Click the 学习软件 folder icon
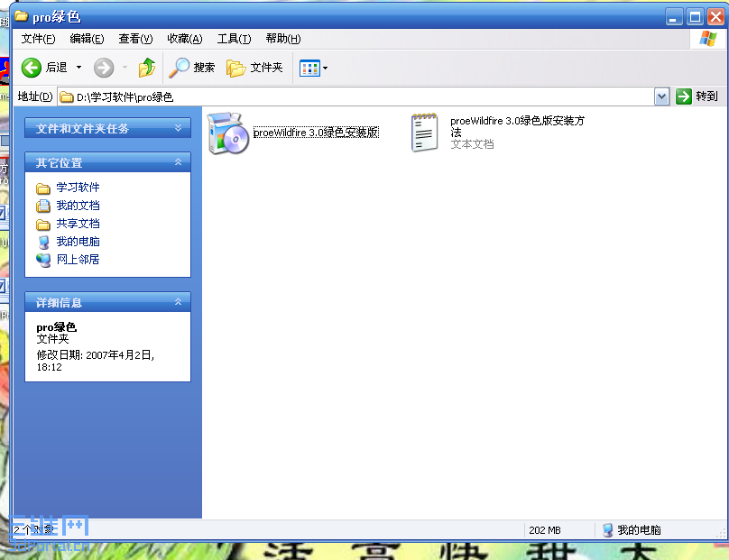The image size is (729, 560). point(43,188)
